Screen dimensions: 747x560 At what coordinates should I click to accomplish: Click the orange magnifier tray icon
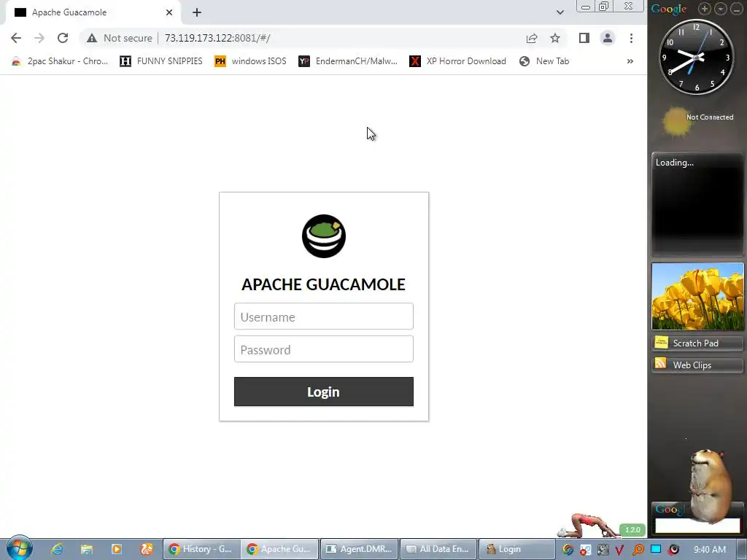point(638,550)
